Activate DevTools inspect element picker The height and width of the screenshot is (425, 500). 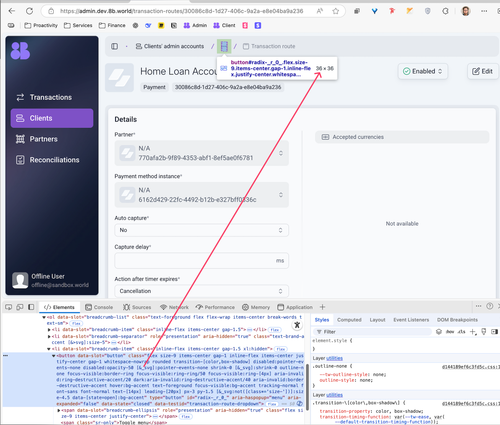pyautogui.click(x=9, y=307)
